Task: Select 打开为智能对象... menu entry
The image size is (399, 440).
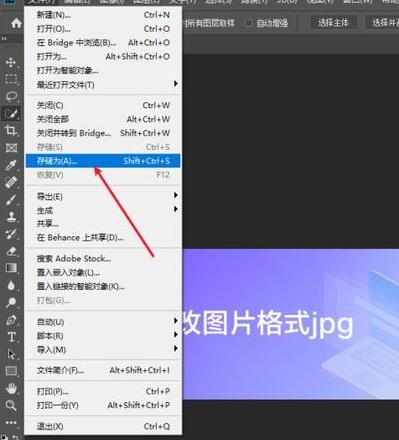Action: [103, 70]
